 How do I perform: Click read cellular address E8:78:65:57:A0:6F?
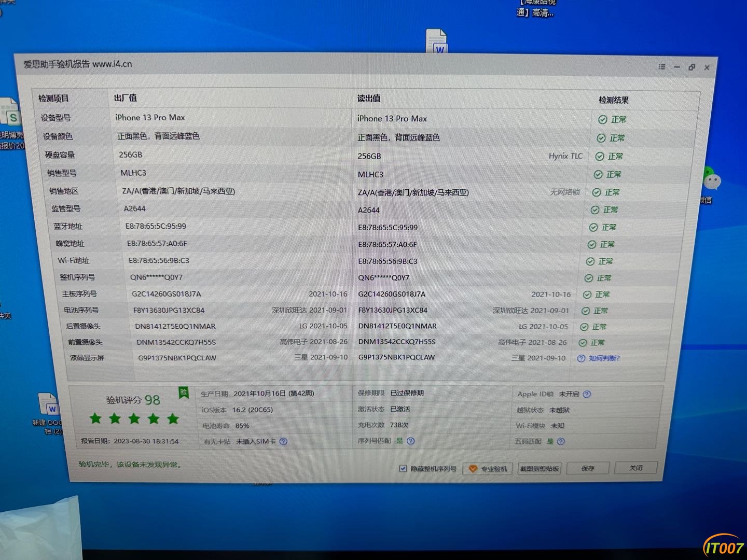point(388,245)
